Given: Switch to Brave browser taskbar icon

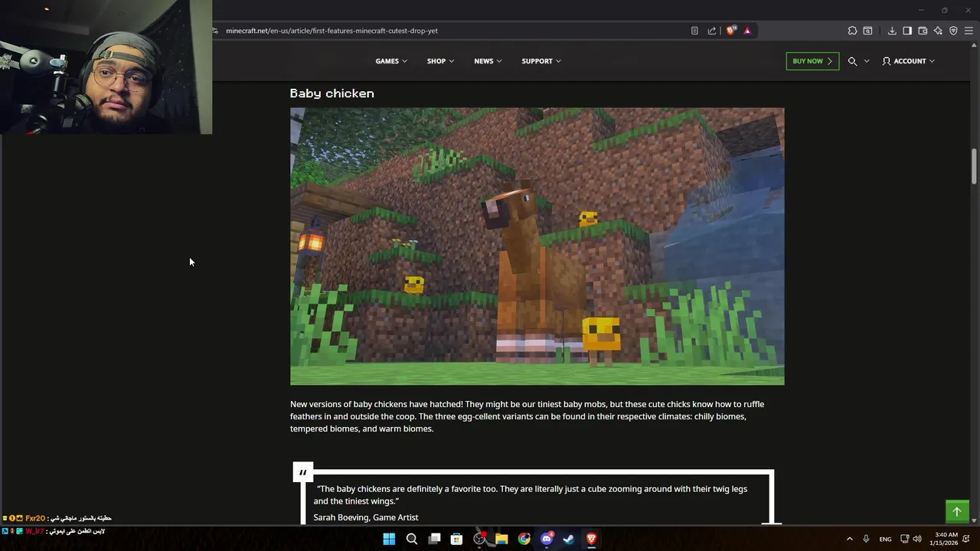Looking at the screenshot, I should (591, 539).
